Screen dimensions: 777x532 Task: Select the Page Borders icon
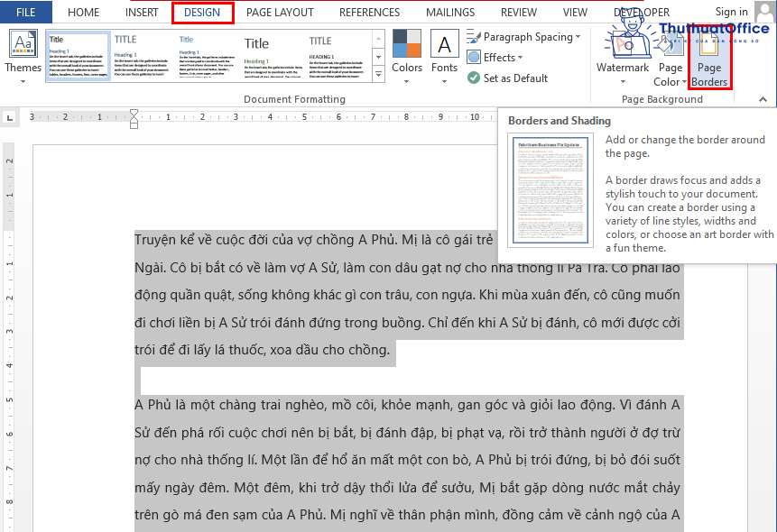(709, 43)
